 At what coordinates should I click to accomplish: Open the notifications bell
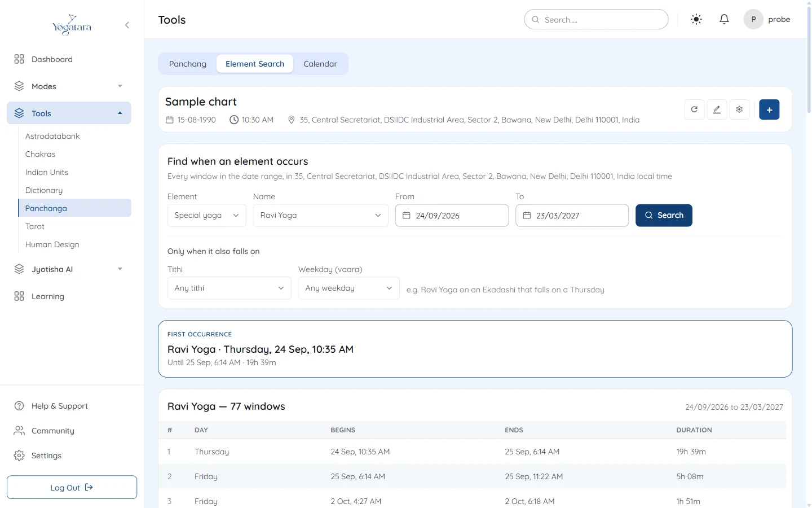(724, 19)
